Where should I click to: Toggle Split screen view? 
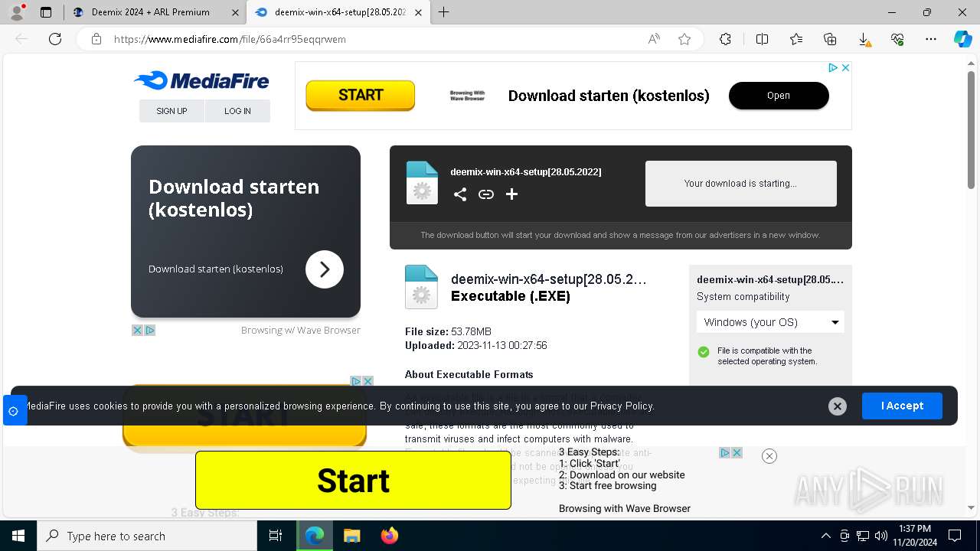pyautogui.click(x=762, y=39)
